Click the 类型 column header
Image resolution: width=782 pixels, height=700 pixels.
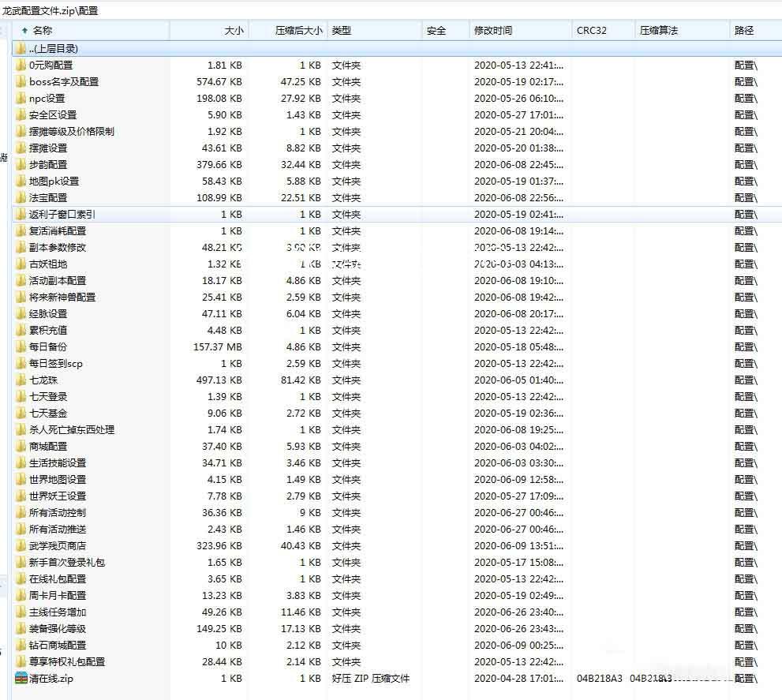pos(342,30)
